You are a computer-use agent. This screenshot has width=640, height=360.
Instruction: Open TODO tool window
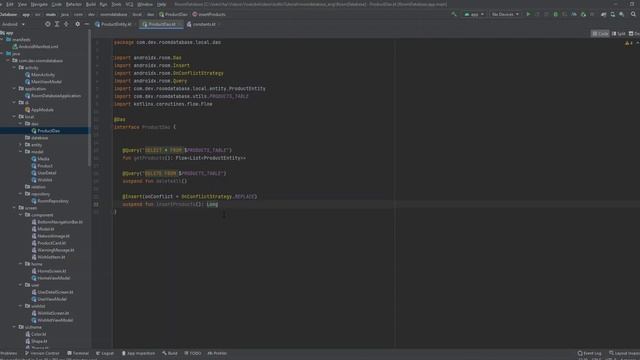[193, 353]
